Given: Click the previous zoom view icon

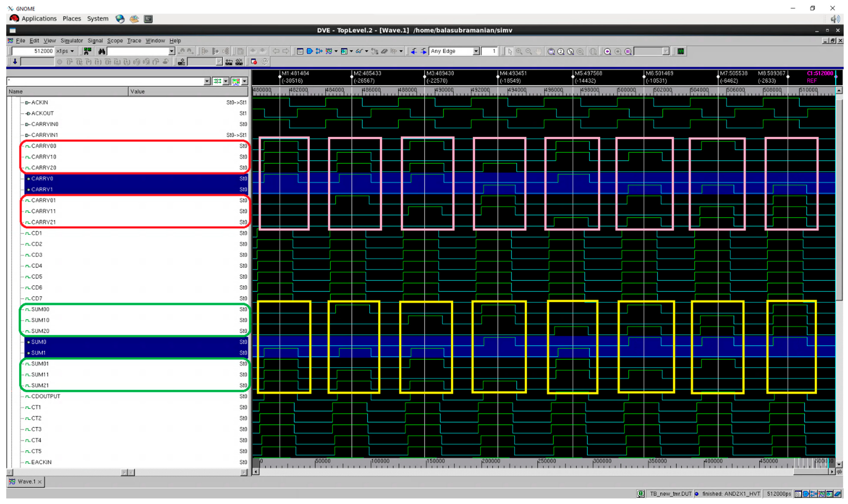Looking at the screenshot, I should [607, 51].
